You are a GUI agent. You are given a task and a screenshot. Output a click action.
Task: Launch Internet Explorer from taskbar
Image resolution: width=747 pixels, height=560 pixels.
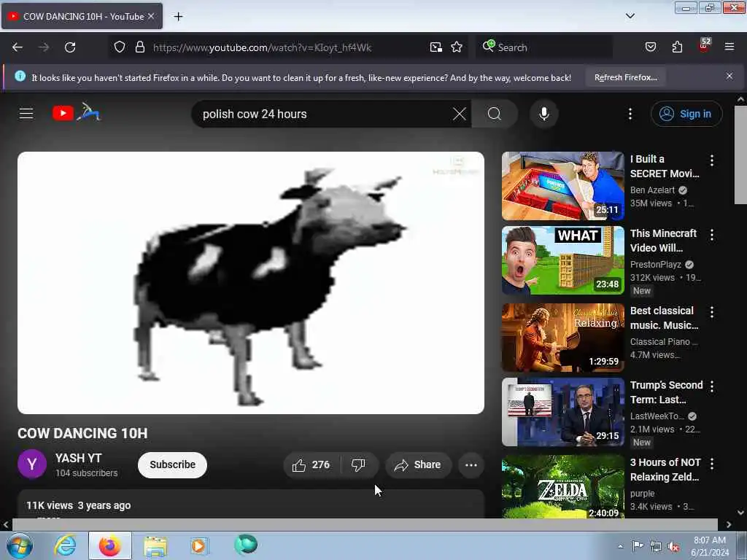(65, 545)
